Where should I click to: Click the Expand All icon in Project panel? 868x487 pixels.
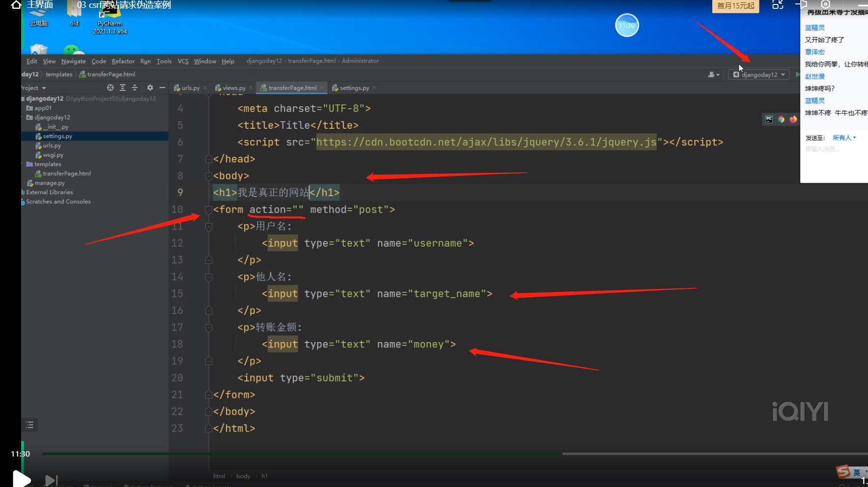(122, 87)
